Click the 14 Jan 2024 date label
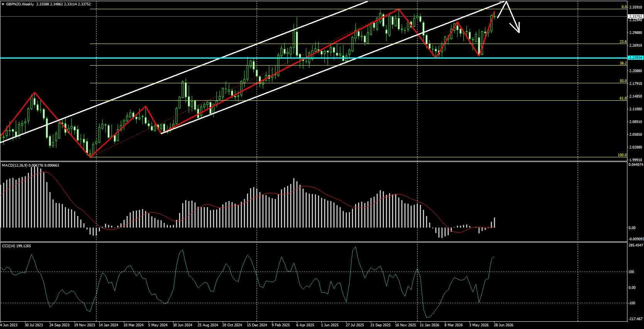 [108, 325]
